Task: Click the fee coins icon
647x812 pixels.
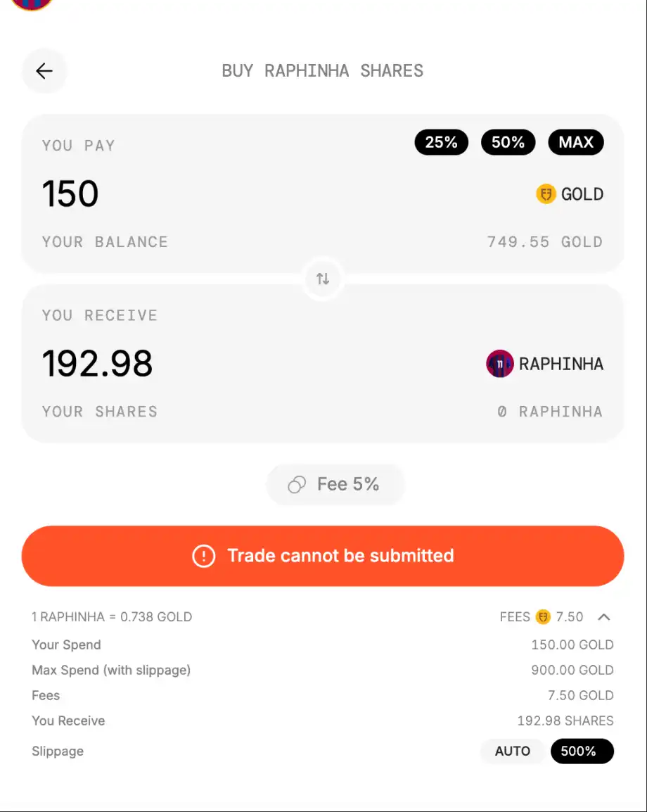Action: (x=297, y=485)
